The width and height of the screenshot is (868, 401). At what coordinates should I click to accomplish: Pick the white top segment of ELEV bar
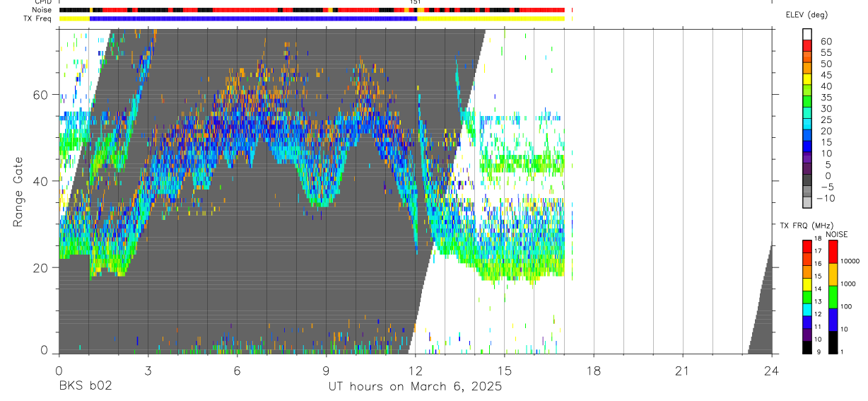tap(807, 35)
